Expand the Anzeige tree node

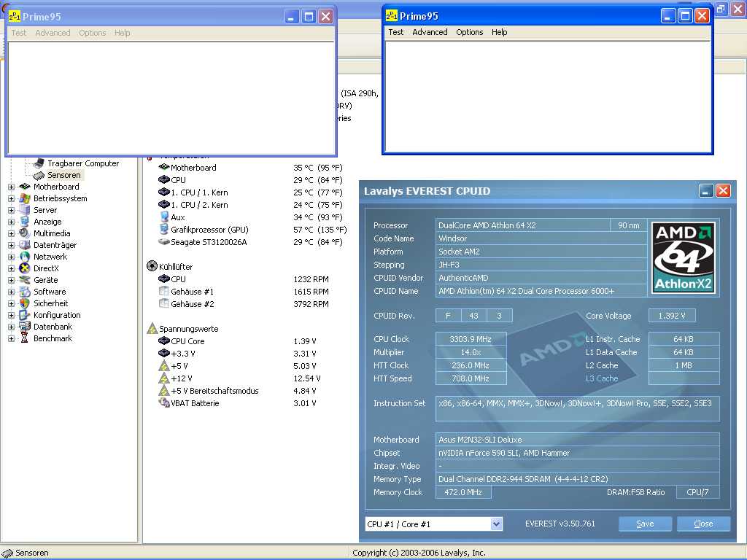click(12, 222)
